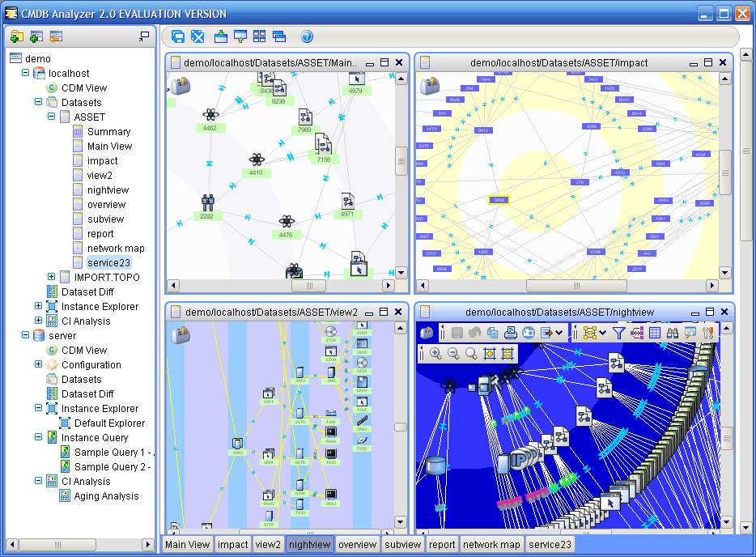Expand localhost Instance Explorer node
Image resolution: width=756 pixels, height=557 pixels.
39,306
